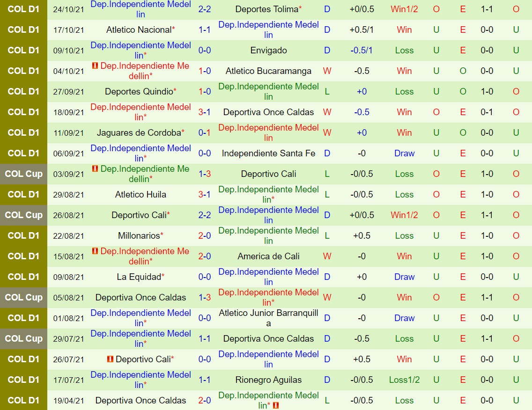Click the Draw result in the 06/09/21 row

(404, 154)
